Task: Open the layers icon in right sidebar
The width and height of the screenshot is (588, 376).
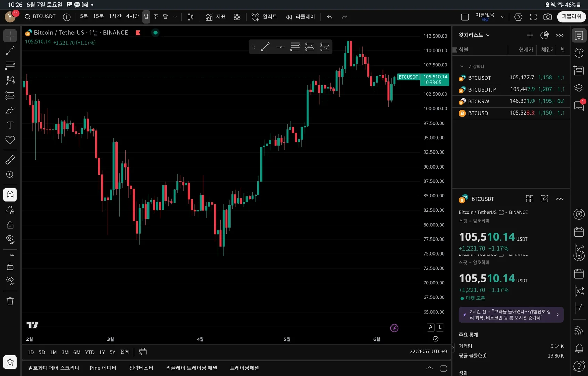Action: click(579, 88)
